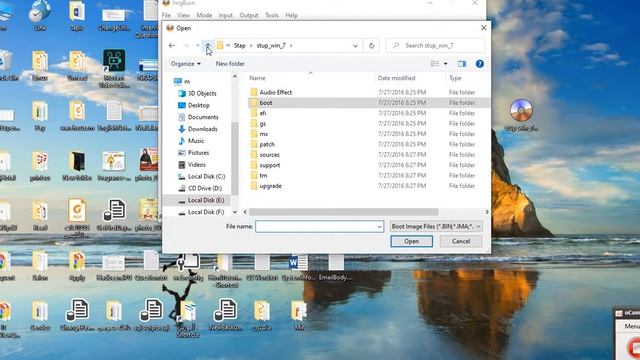Open Downloads in the navigation pane
640x360 pixels.
click(x=198, y=129)
